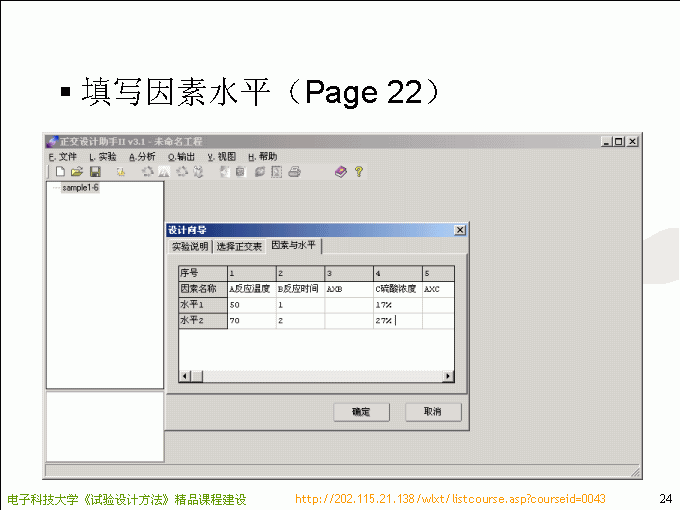Click the table's left scroll arrow

point(185,376)
